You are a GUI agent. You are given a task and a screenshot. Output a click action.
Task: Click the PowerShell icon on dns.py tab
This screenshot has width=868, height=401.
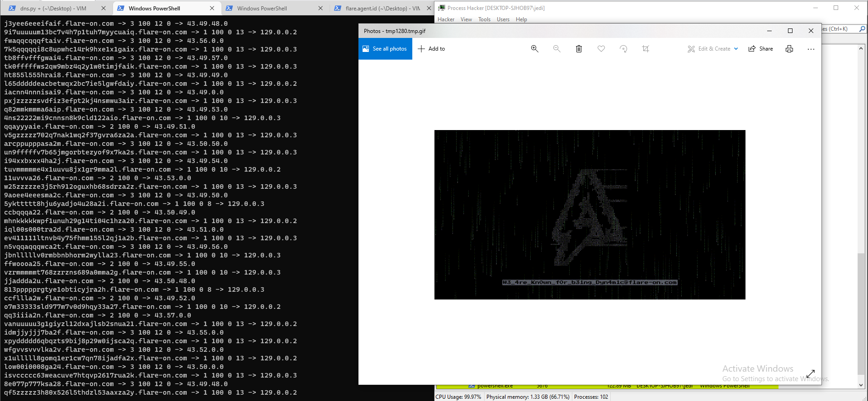[12, 8]
